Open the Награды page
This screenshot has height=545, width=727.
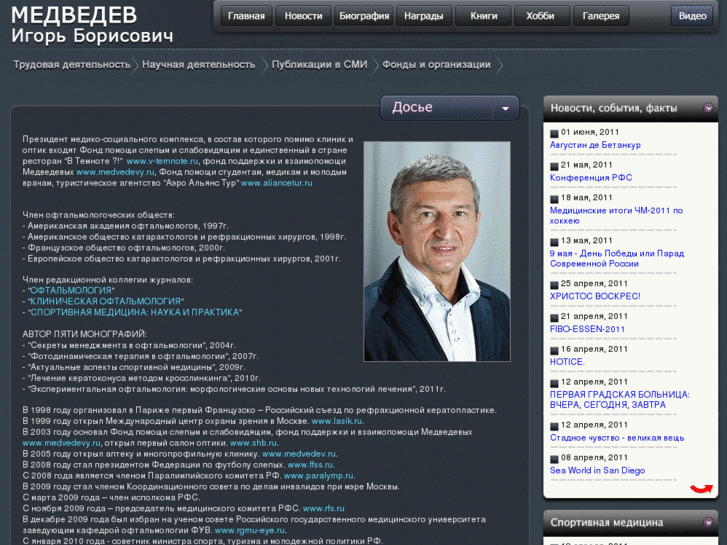pyautogui.click(x=424, y=16)
